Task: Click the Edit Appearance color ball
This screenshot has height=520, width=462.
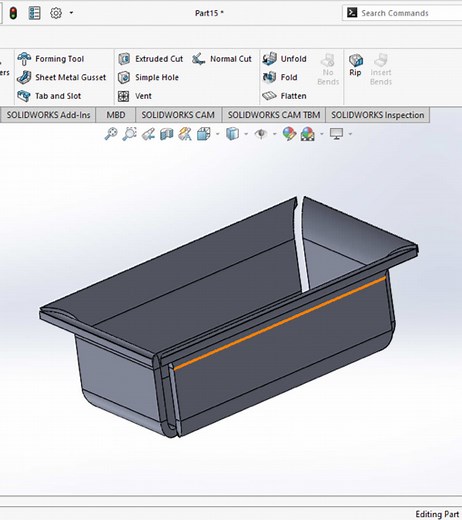Action: point(289,134)
